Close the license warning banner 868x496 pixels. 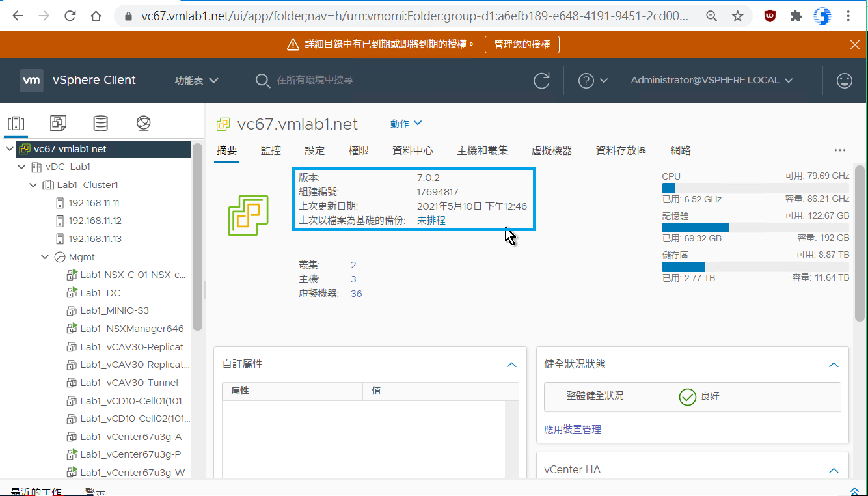(855, 44)
